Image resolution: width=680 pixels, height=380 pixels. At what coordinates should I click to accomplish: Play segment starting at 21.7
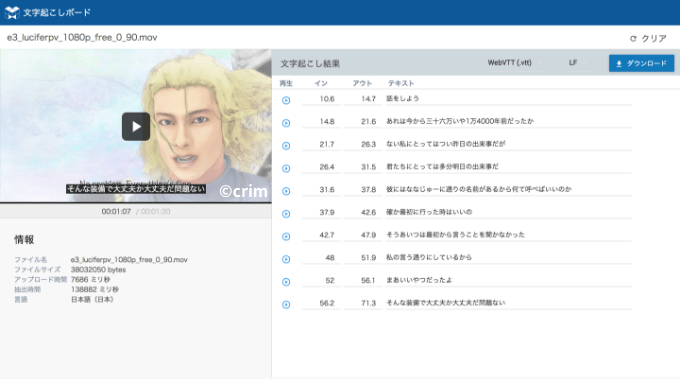[x=286, y=146]
